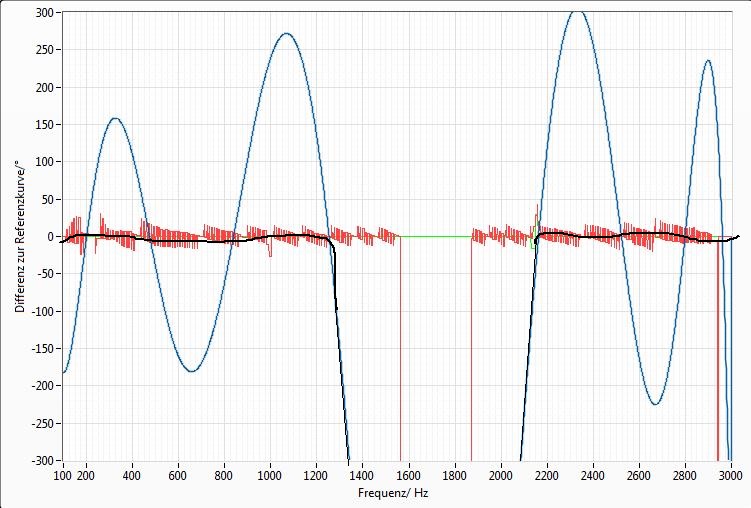Click the 2800 frequency axis label
This screenshot has width=751, height=508.
685,476
